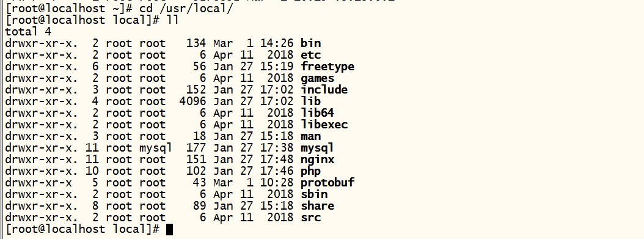Click the php folder name
The width and height of the screenshot is (644, 239).
(x=310, y=171)
